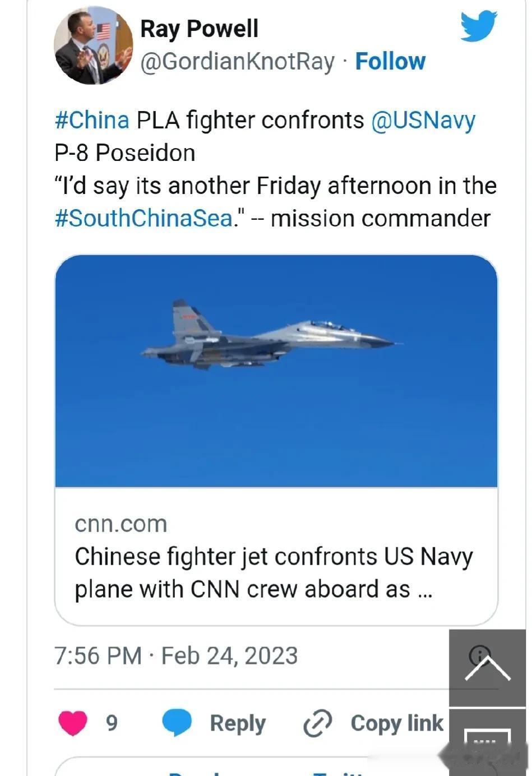
Task: Like the tweet with the heart icon
Action: pyautogui.click(x=73, y=722)
